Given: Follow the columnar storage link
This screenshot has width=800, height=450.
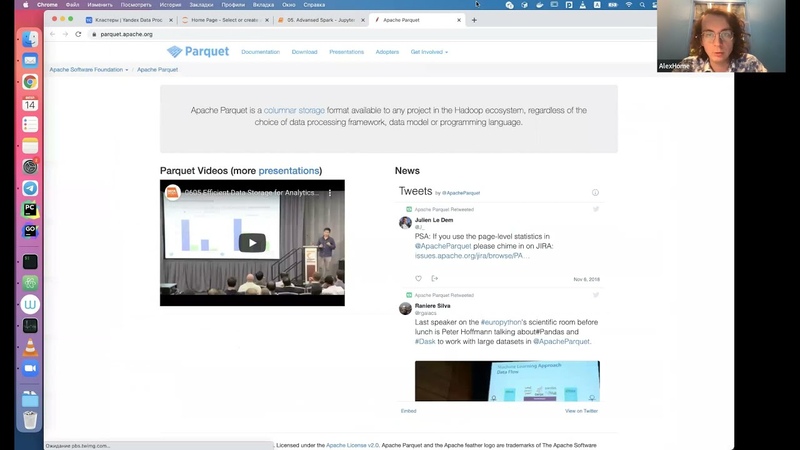Looking at the screenshot, I should click(294, 110).
